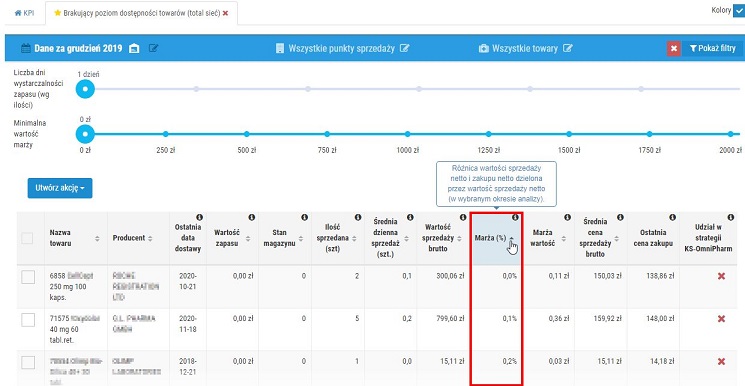
Task: Sort by Wartość zapasu column
Action: (248, 239)
